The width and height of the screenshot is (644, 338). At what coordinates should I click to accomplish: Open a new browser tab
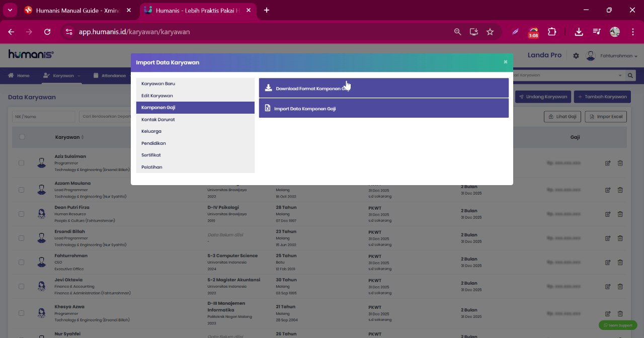click(x=267, y=10)
